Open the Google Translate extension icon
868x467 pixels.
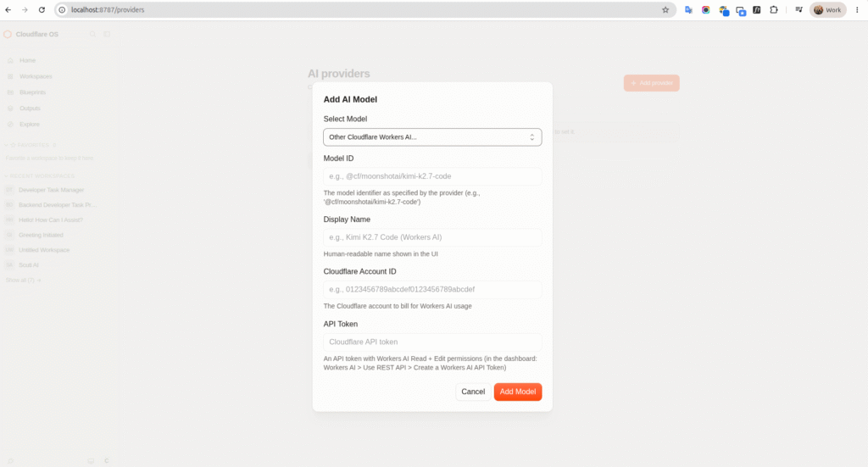[x=688, y=10]
